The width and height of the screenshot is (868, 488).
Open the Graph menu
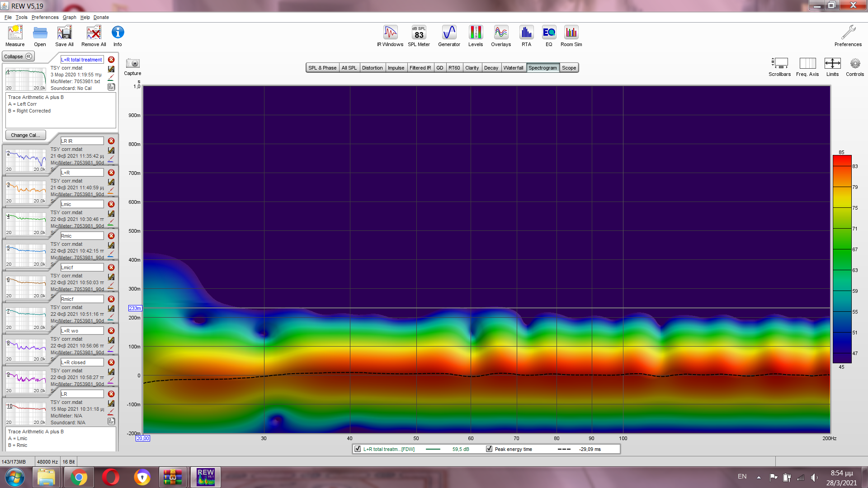69,17
